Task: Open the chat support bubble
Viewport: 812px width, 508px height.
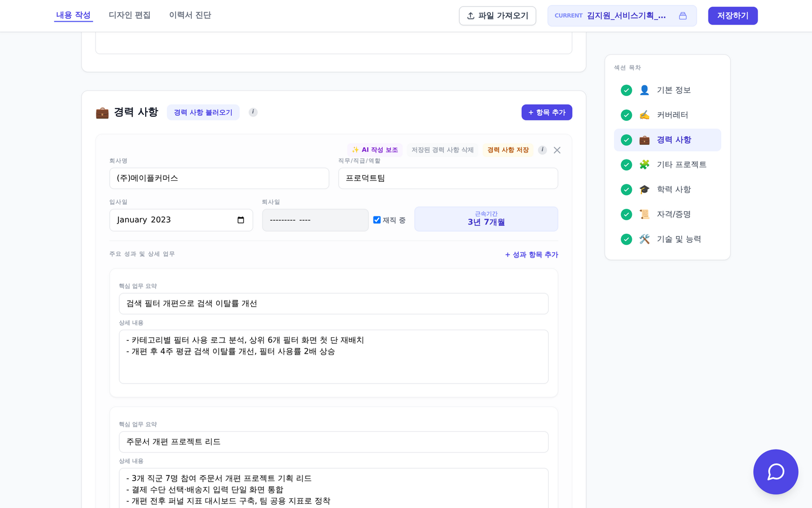Action: (x=775, y=471)
